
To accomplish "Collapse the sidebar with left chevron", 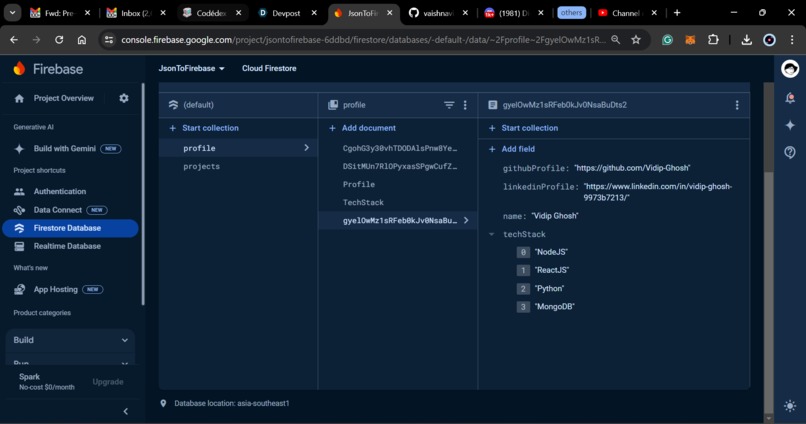I will tap(125, 411).
